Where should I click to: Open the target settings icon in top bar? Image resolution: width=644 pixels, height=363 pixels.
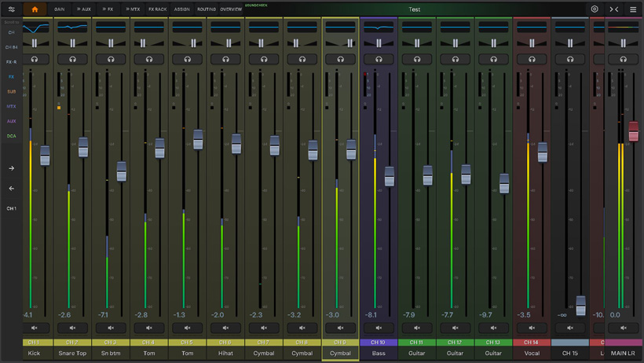[x=595, y=9]
